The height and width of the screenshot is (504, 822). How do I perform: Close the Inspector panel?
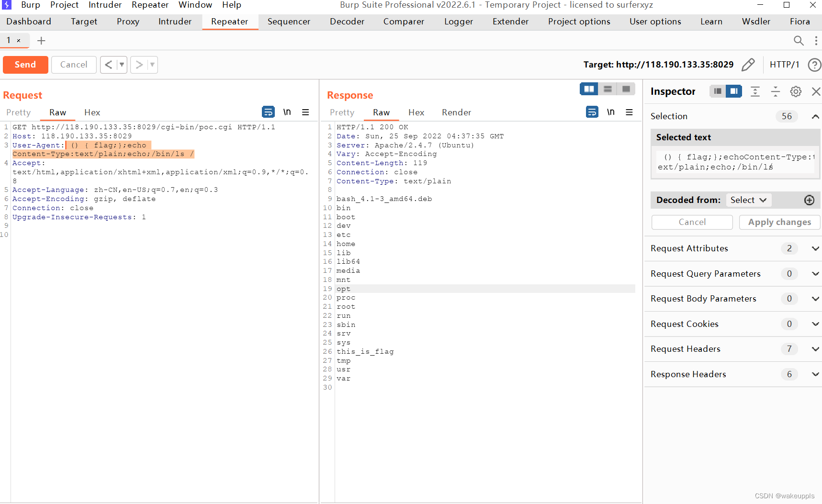(816, 91)
